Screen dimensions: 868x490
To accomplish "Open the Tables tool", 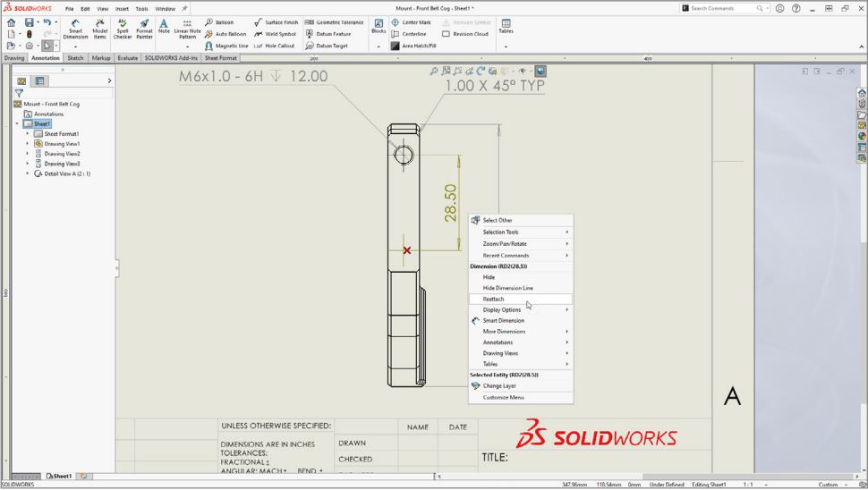I will pos(506,26).
